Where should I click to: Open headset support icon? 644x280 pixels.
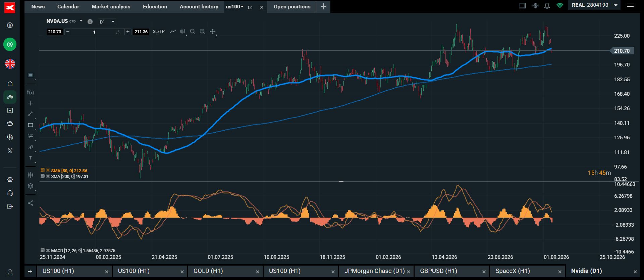pos(10,193)
